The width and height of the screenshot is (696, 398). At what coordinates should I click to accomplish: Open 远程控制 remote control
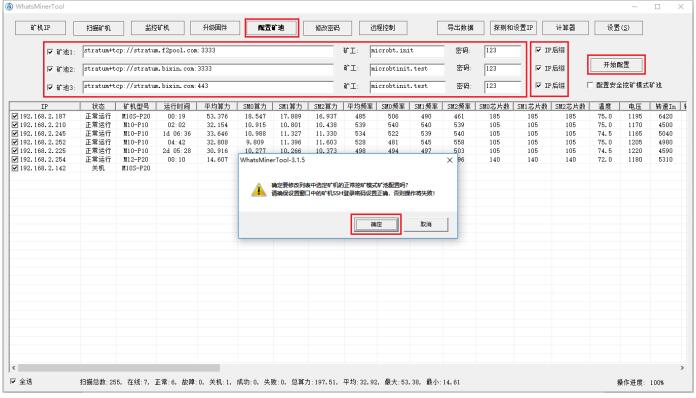pyautogui.click(x=383, y=28)
